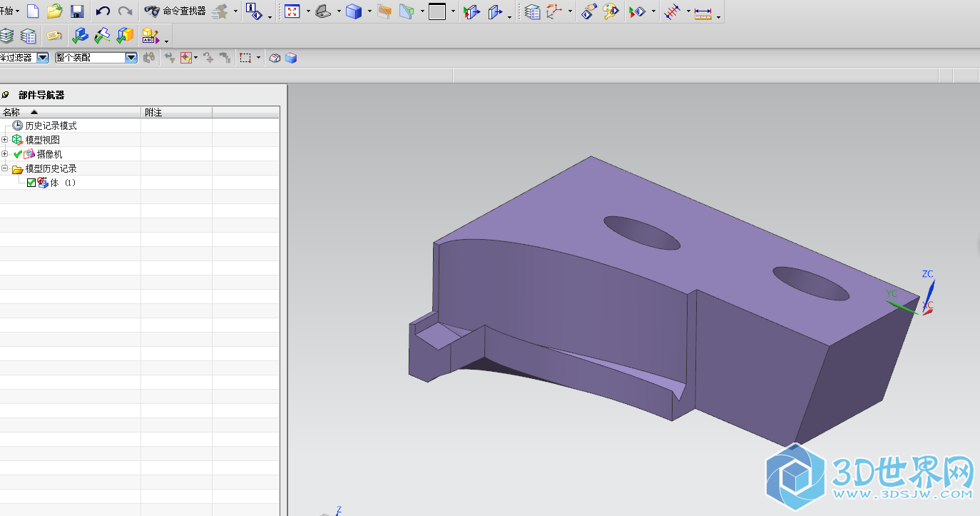Click the blue block with green checkmark icon
This screenshot has height=516, width=980.
[81, 35]
